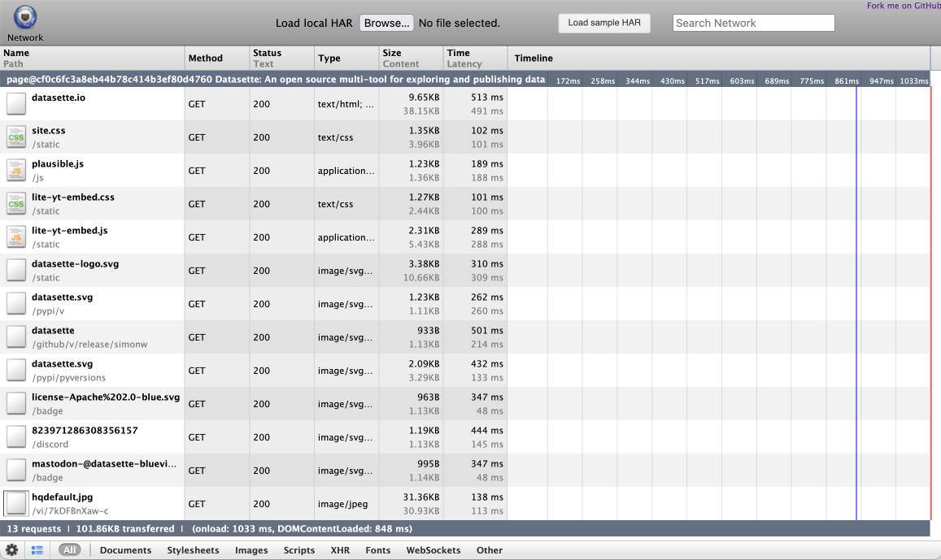Filter by Stylesheets
Image resolution: width=941 pixels, height=560 pixels.
click(194, 549)
